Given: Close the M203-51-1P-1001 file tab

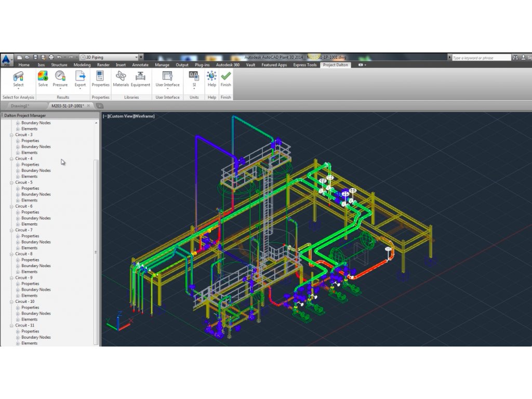Looking at the screenshot, I should pyautogui.click(x=88, y=106).
